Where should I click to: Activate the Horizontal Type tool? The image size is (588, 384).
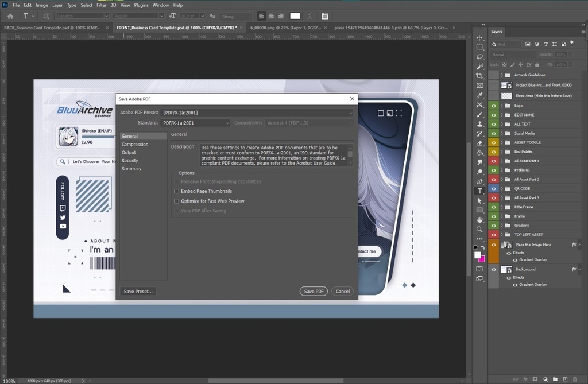pyautogui.click(x=479, y=191)
